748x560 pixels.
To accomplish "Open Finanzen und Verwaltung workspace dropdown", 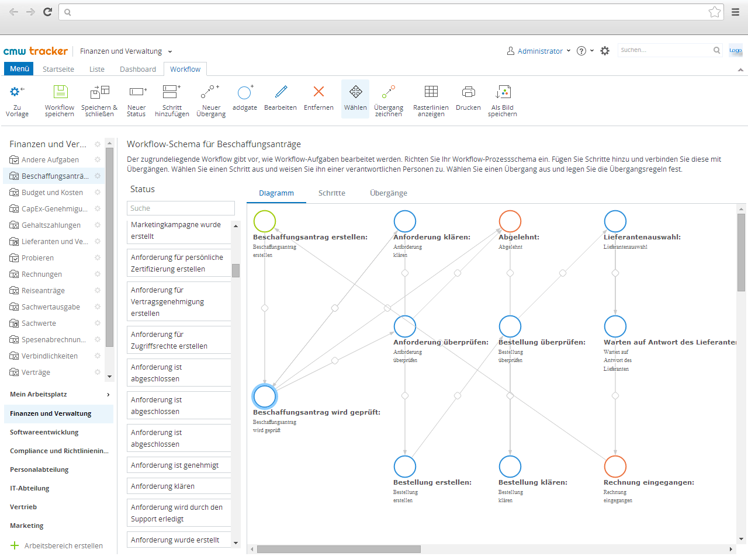I will (126, 51).
